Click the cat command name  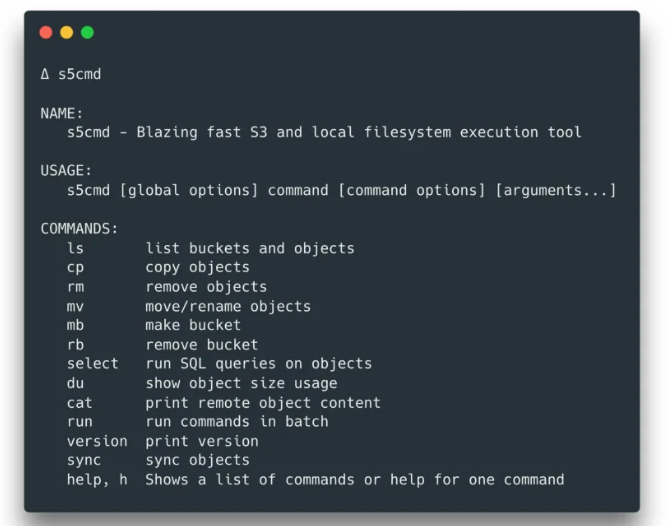79,402
